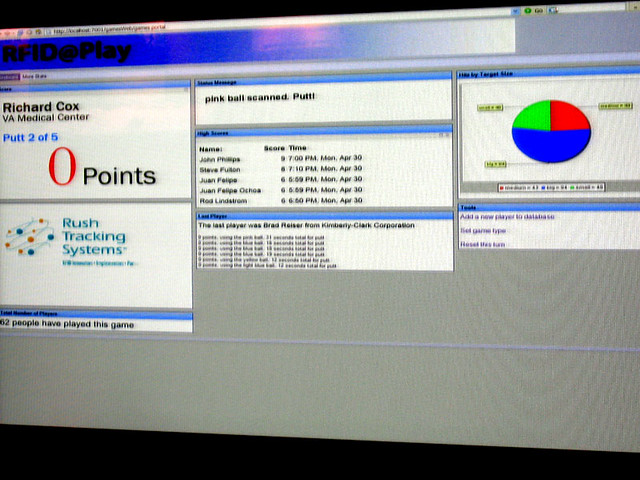Click the pie label at lower left

click(496, 164)
